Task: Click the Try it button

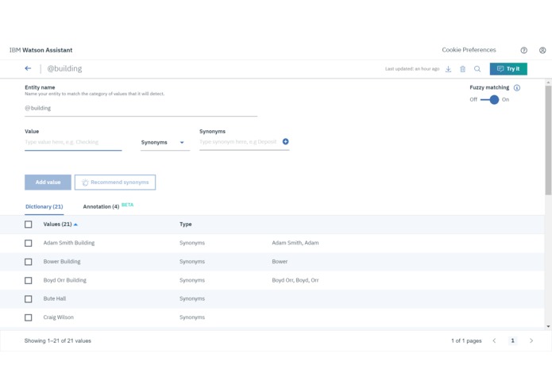Action: 508,69
